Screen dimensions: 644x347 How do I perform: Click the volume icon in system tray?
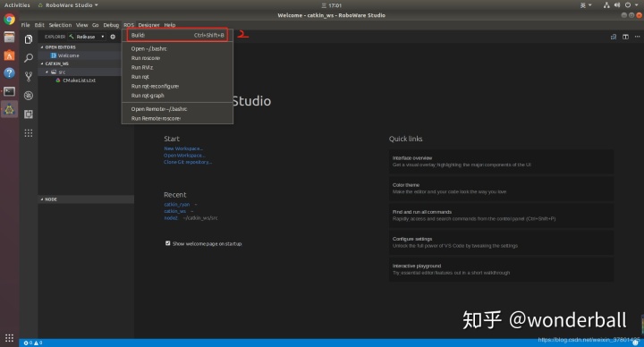pos(617,5)
